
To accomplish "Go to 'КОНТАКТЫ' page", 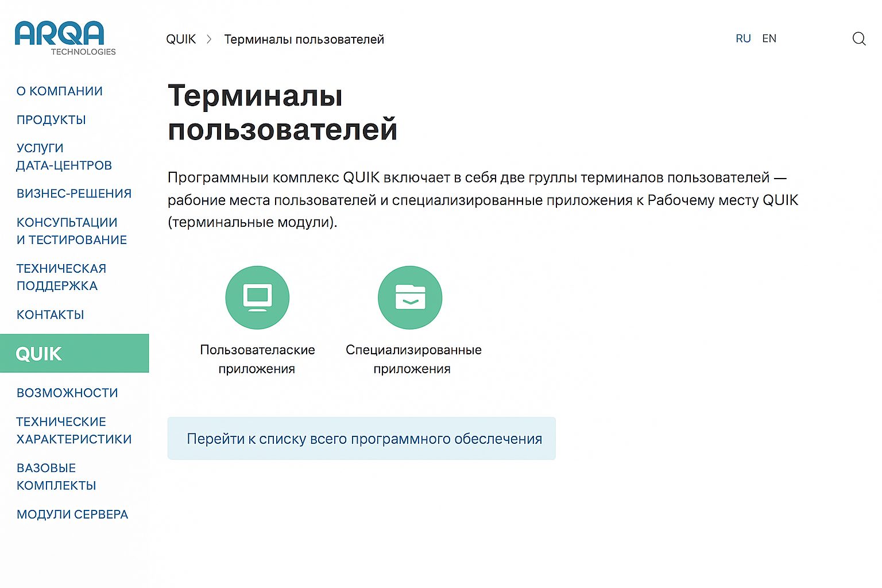I will click(x=51, y=315).
